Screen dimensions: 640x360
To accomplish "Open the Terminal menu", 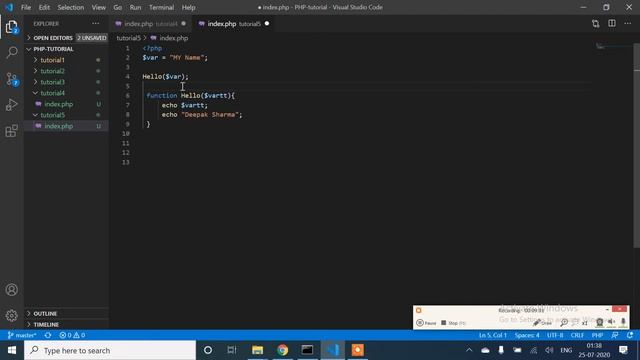I will (x=161, y=7).
